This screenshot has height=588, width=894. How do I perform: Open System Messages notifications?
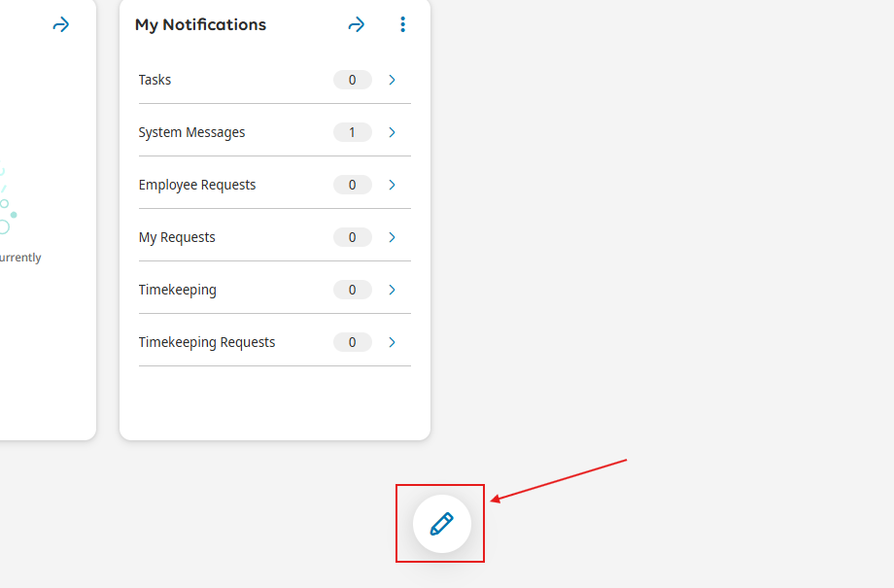[x=191, y=132]
